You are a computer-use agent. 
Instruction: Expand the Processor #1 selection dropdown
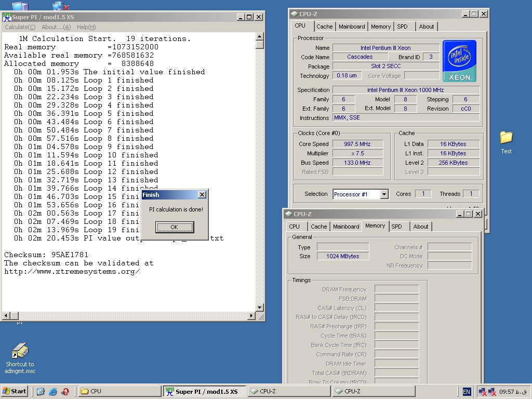(384, 194)
